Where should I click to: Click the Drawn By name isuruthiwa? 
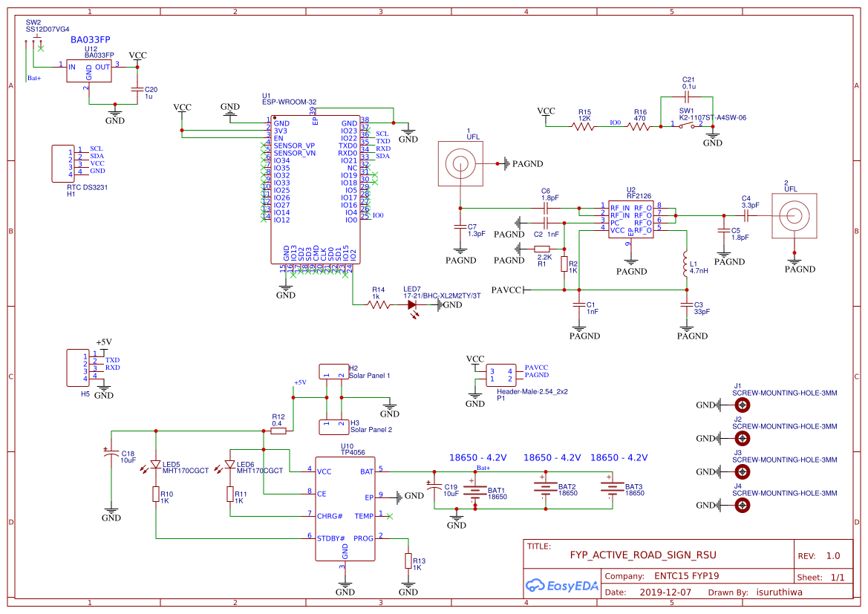(x=777, y=592)
